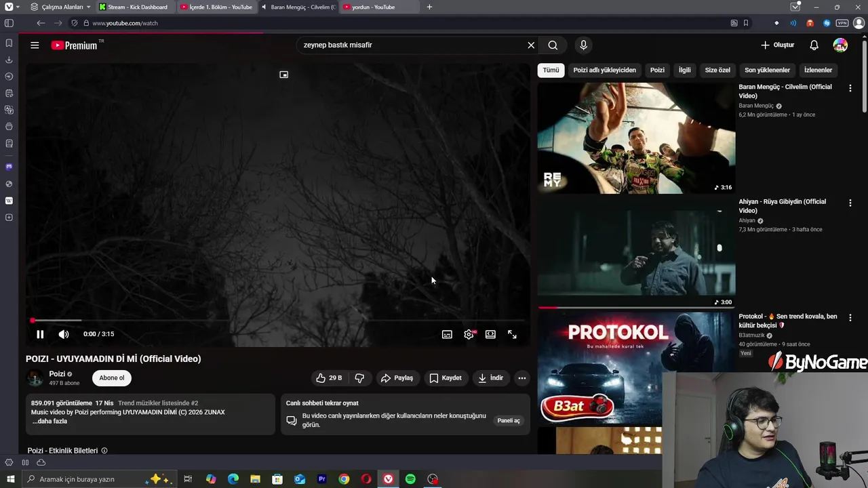
Task: Open History panel in Vivaldi sidebar
Action: click(9, 77)
